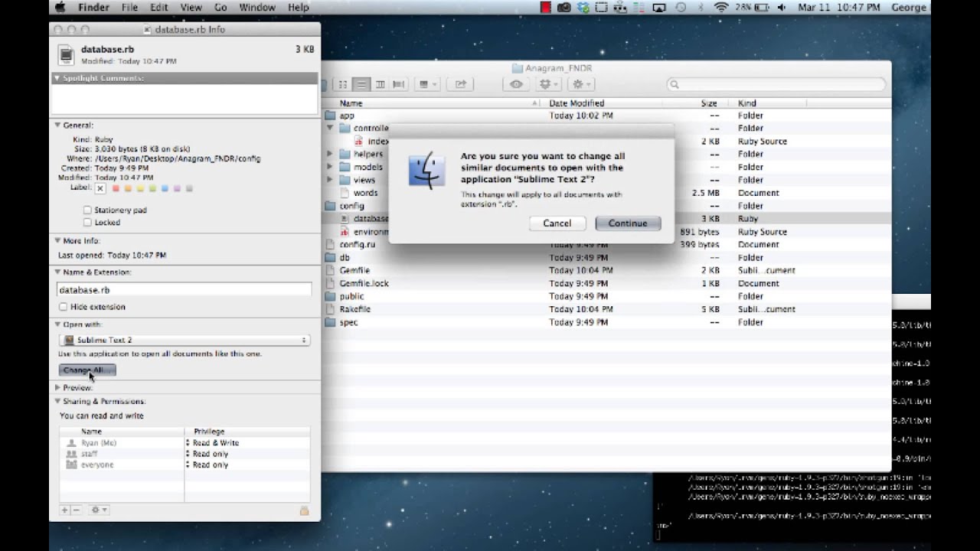Viewport: 980px width, 551px height.
Task: Collapse the Open with section
Action: point(57,324)
